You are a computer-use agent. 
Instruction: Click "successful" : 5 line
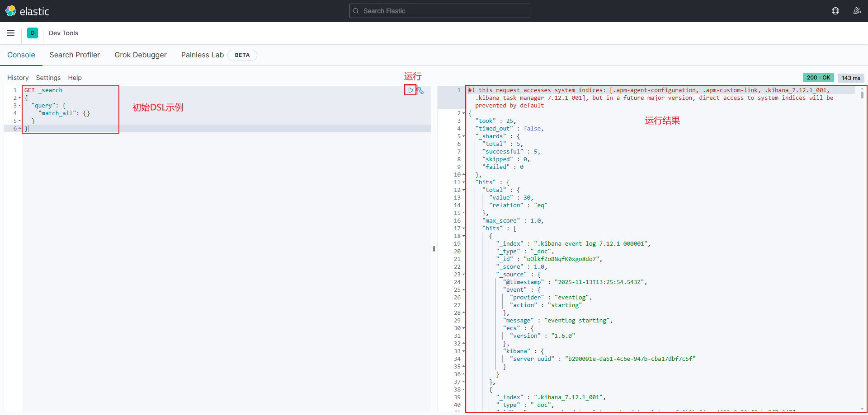pyautogui.click(x=511, y=152)
